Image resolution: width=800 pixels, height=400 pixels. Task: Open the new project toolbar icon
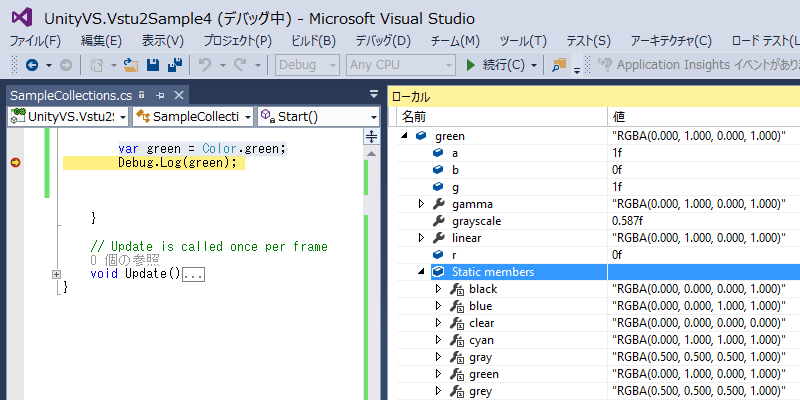pos(97,65)
